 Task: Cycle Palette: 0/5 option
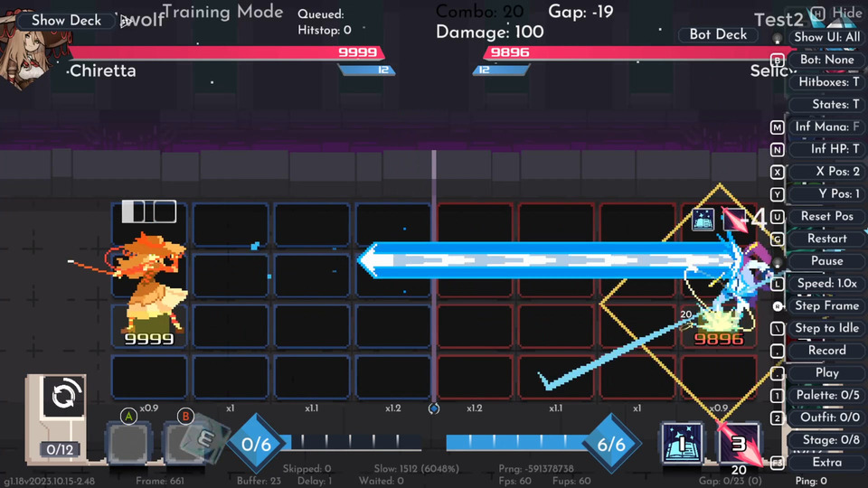click(x=827, y=395)
